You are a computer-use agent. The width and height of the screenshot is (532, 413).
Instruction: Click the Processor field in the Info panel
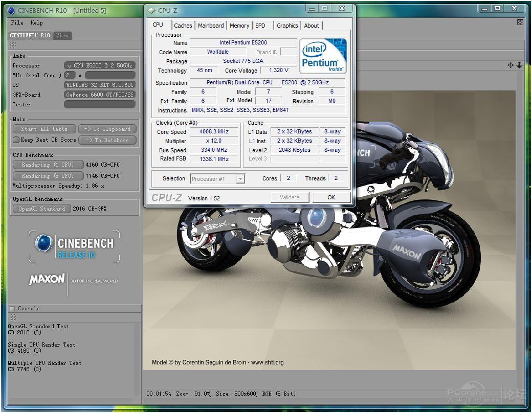tap(100, 65)
